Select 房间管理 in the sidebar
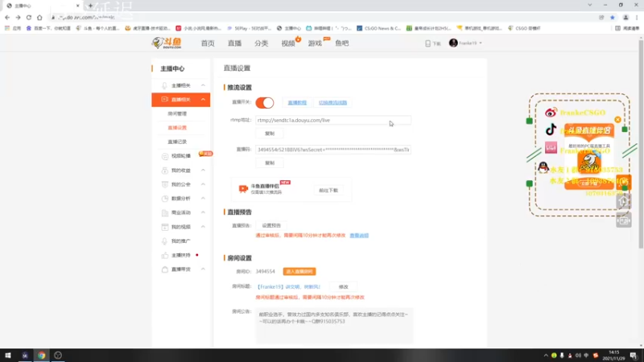The height and width of the screenshot is (362, 644). point(177,113)
